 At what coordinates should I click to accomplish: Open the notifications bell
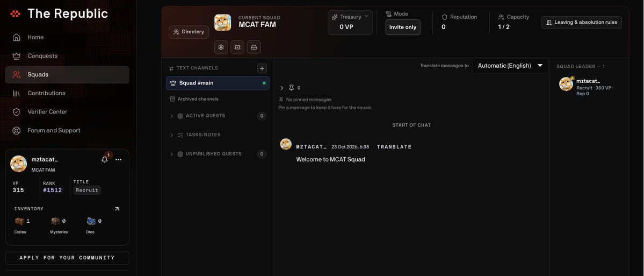[105, 160]
